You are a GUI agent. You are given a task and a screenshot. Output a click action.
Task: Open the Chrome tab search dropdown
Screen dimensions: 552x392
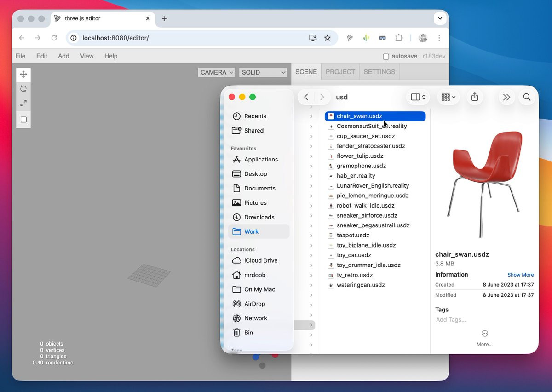440,18
